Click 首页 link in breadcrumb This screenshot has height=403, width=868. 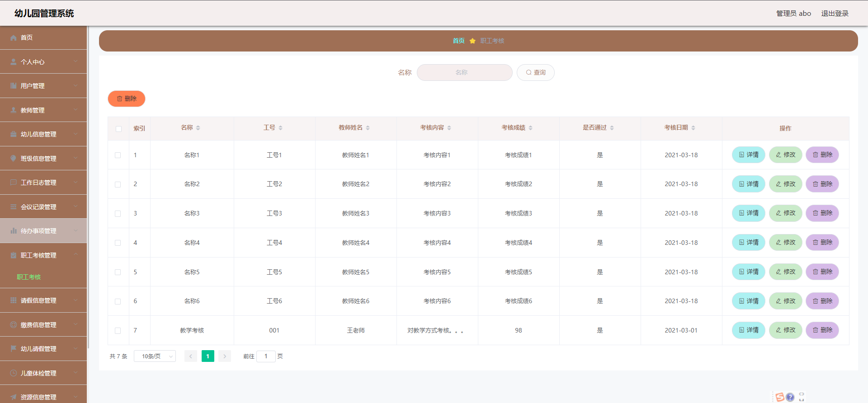tap(459, 41)
